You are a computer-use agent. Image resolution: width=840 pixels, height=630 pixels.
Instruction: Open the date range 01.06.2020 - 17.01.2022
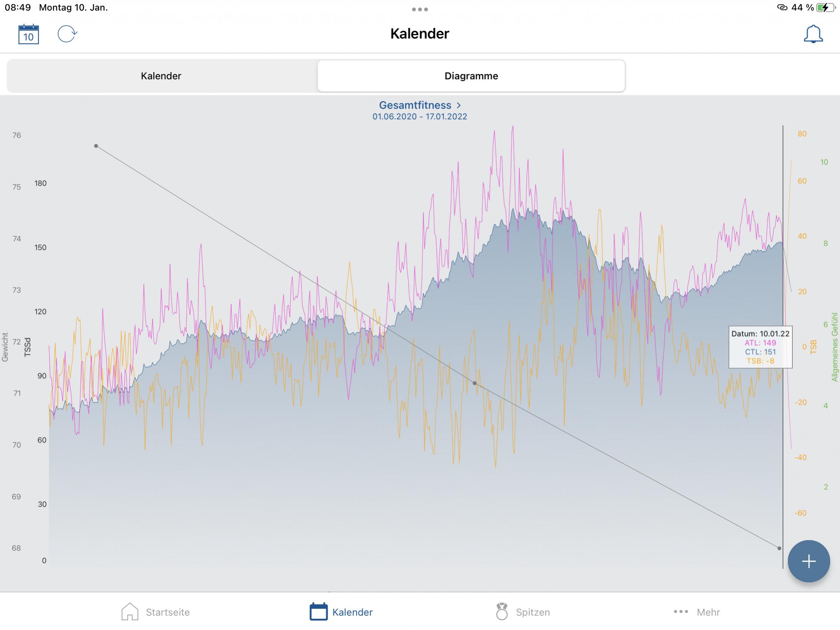[x=419, y=116]
